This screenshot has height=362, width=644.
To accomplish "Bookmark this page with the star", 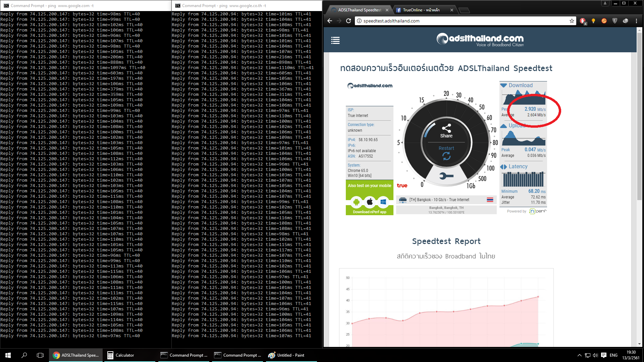I will [x=572, y=21].
